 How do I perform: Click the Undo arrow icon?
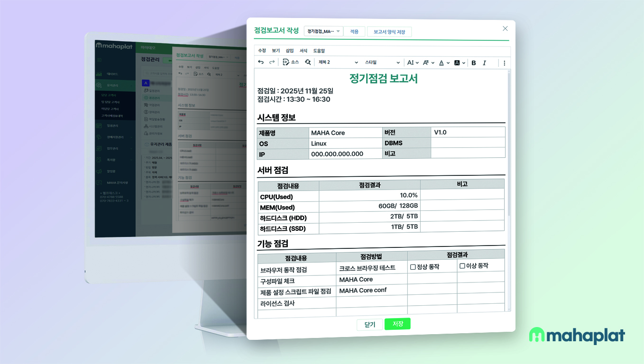coord(261,62)
